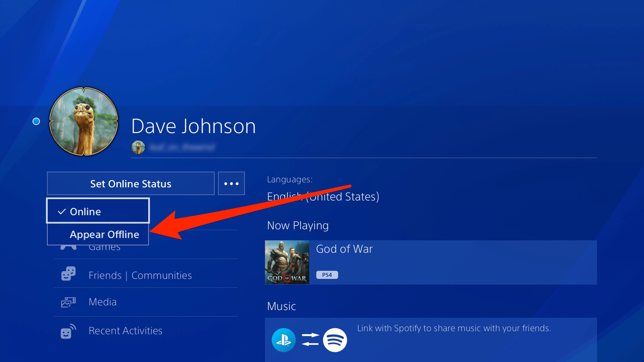Image resolution: width=644 pixels, height=362 pixels.
Task: Click the Spotify logo icon
Action: pos(335,340)
